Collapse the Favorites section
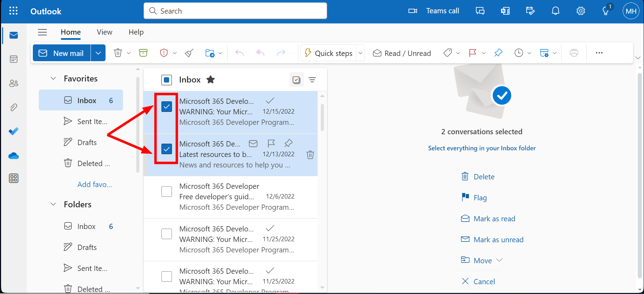The width and height of the screenshot is (644, 294). (x=53, y=79)
